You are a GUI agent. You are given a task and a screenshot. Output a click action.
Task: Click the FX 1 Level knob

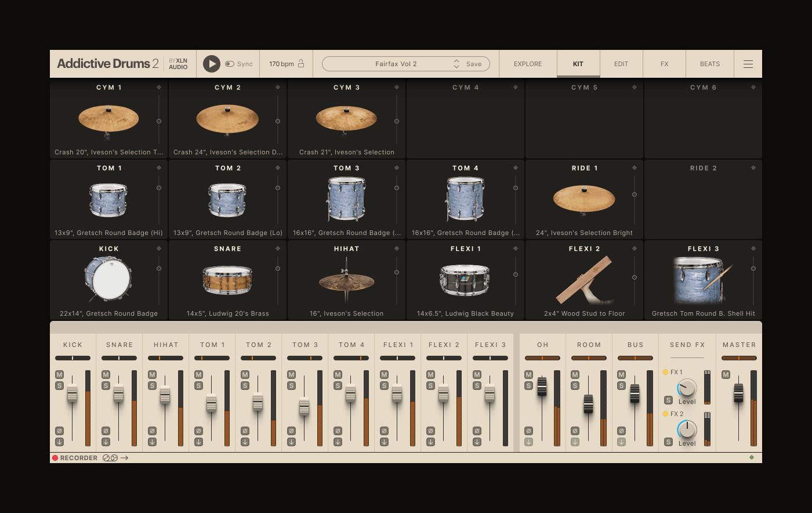tap(687, 388)
